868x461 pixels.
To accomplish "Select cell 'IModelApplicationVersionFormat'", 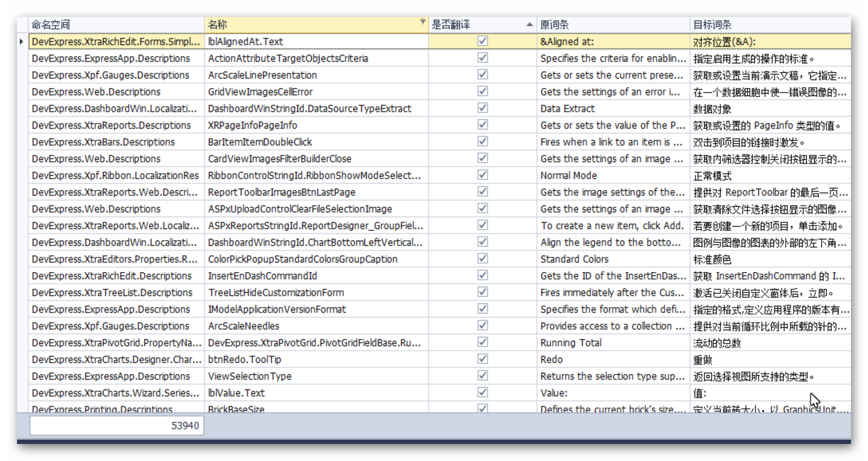I will point(317,309).
